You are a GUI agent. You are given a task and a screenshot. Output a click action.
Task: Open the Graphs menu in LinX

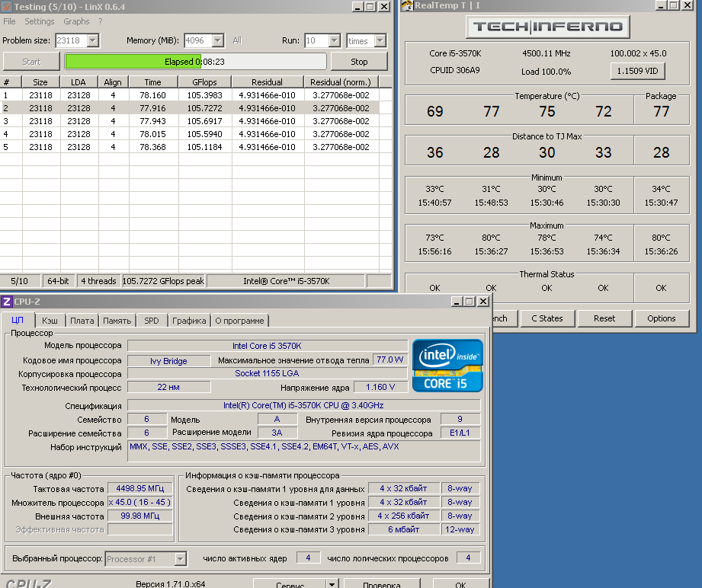pos(76,21)
